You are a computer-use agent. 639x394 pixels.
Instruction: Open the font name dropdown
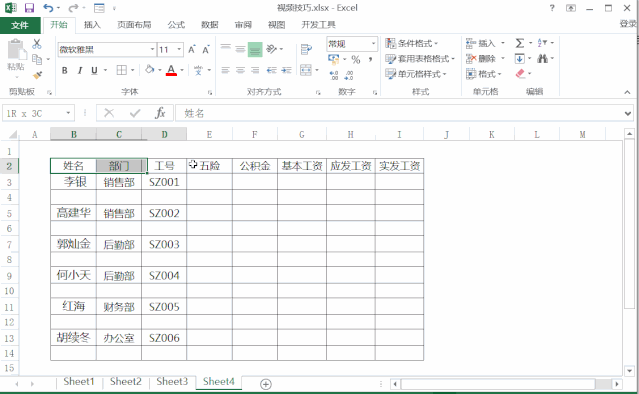(152, 49)
